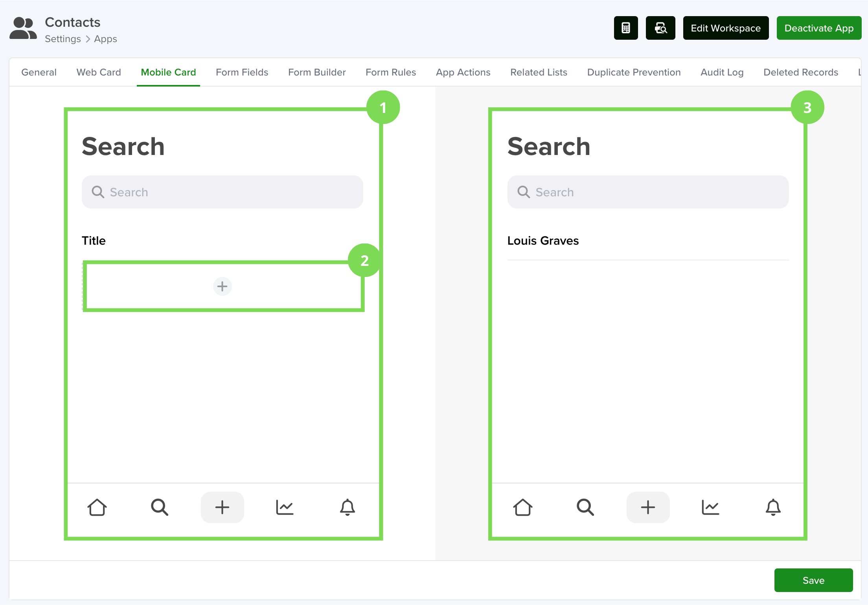Viewport: 868px width, 605px height.
Task: View the Audit Log tab
Action: (x=722, y=72)
